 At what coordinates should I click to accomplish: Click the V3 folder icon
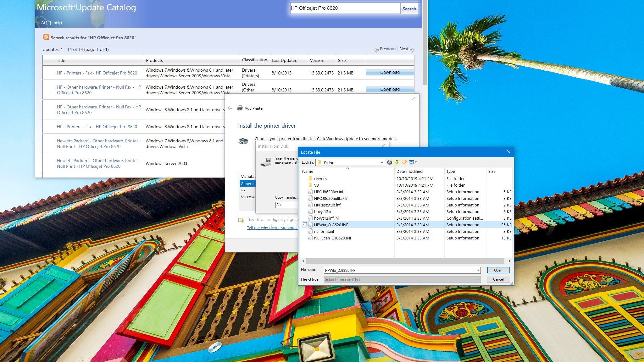[310, 185]
